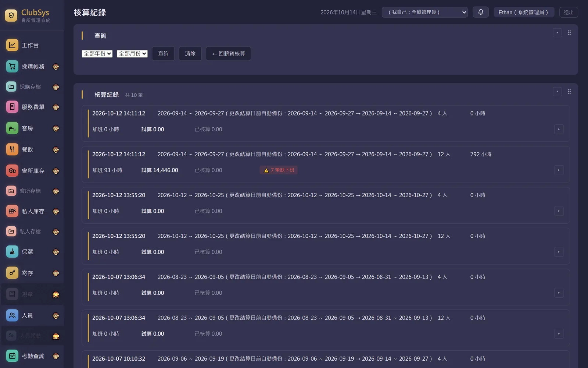Open 服務費單 receipt icon
Image resolution: width=588 pixels, height=368 pixels.
(12, 107)
